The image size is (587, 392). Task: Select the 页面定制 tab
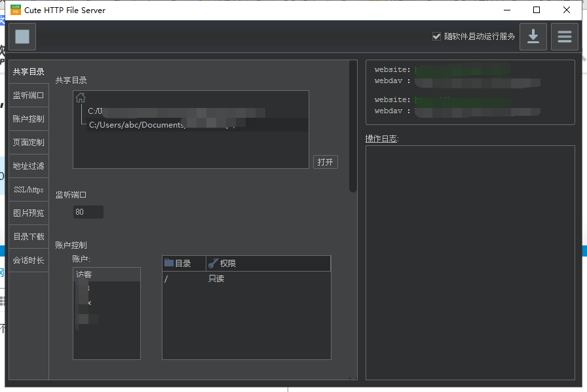29,143
